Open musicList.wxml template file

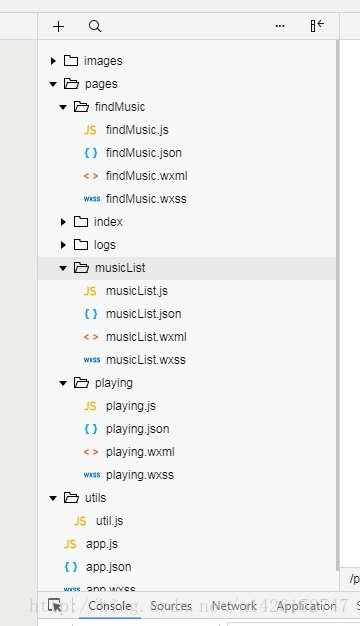point(146,337)
